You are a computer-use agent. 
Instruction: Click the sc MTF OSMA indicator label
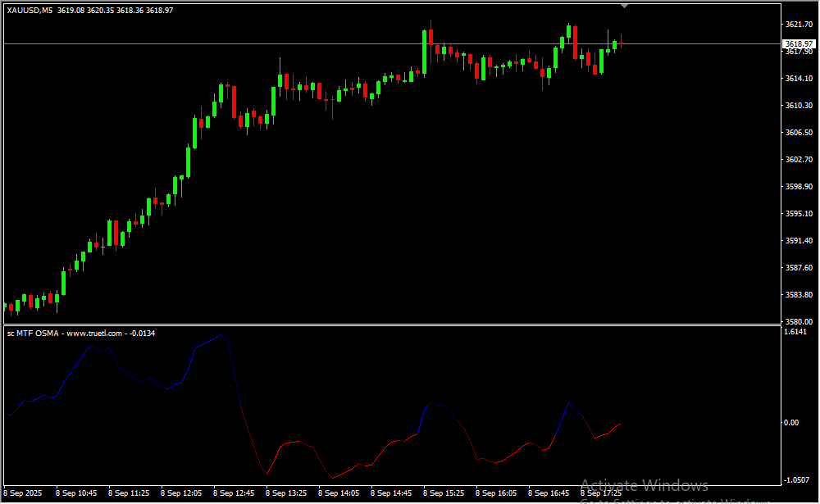tap(80, 333)
